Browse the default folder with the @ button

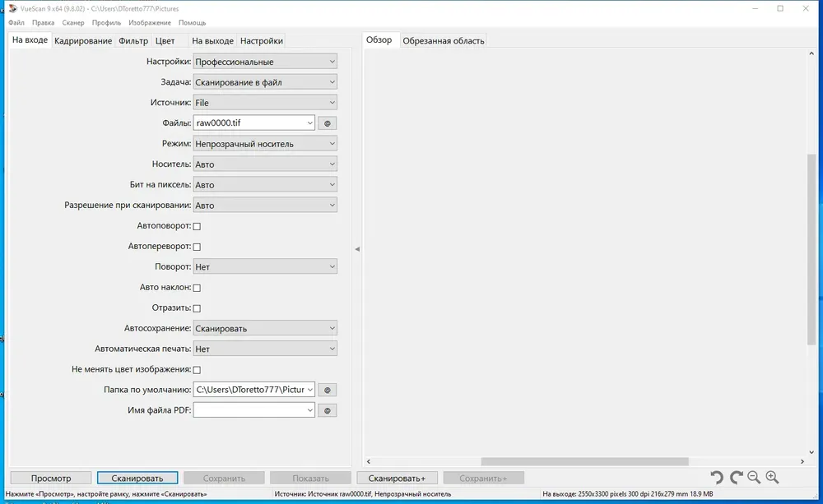[327, 391]
